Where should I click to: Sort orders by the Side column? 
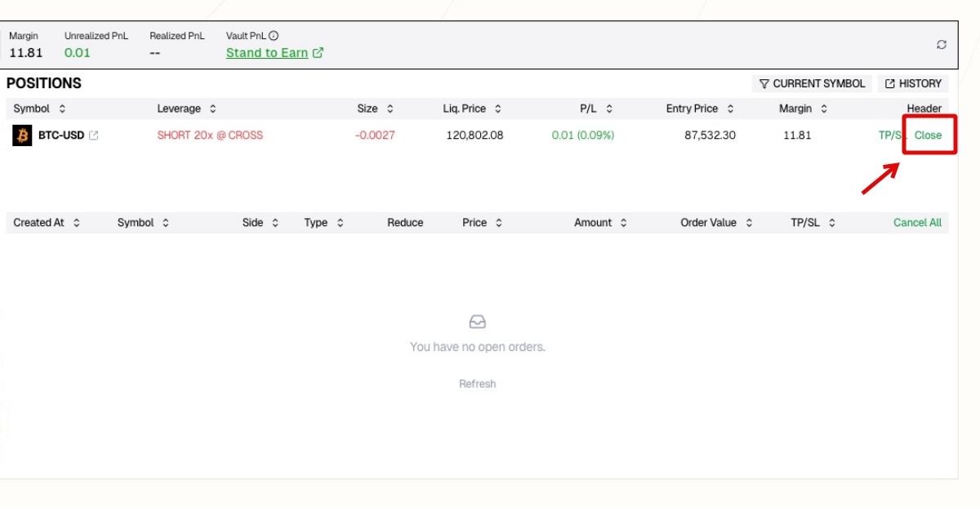[261, 222]
